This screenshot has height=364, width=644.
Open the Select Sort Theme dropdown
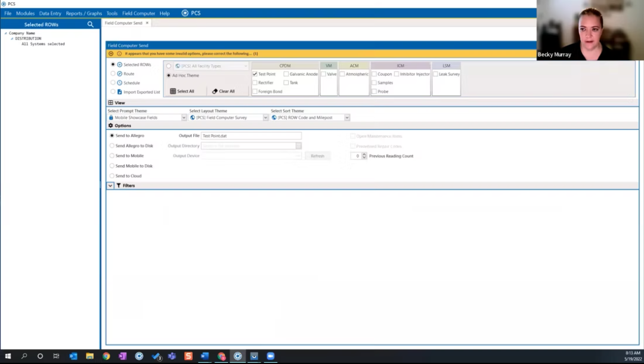click(347, 118)
